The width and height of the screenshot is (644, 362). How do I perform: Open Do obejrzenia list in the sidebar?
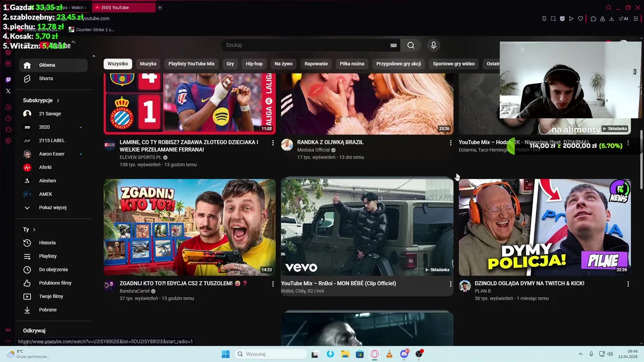(54, 269)
